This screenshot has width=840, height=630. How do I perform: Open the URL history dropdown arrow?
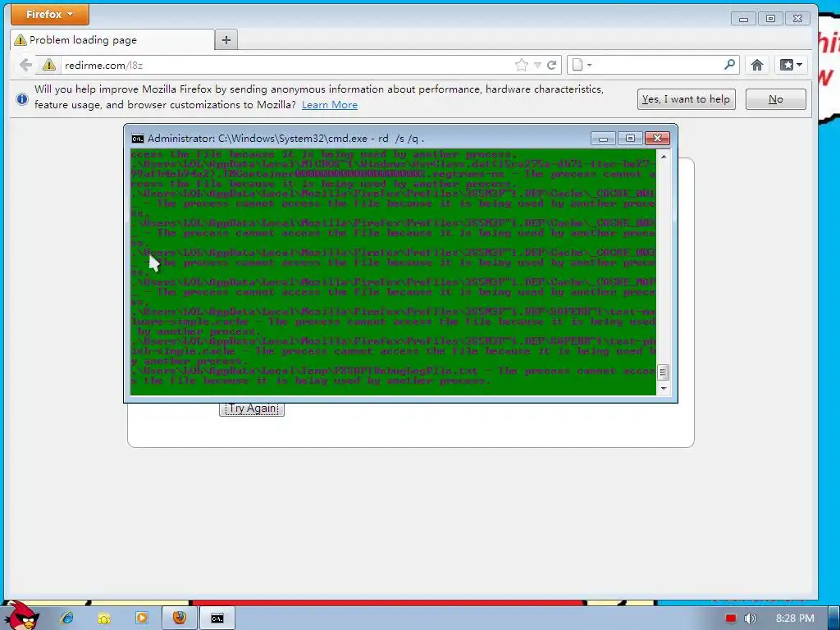(x=537, y=66)
